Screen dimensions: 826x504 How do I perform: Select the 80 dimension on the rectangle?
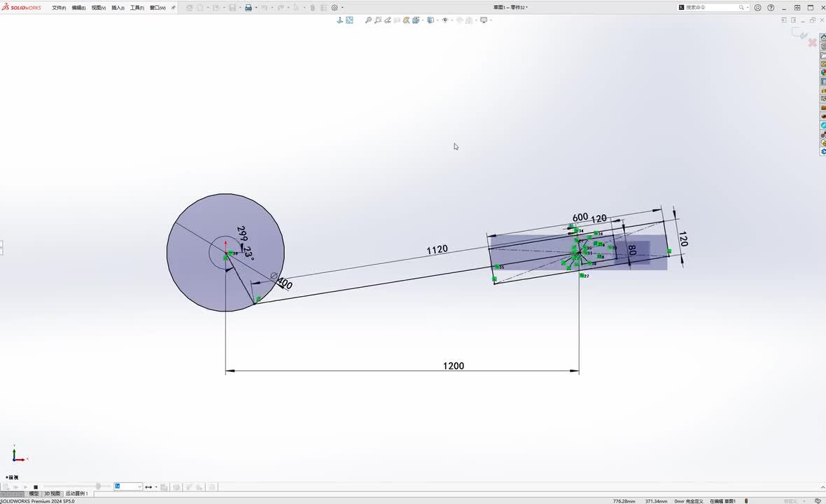632,250
